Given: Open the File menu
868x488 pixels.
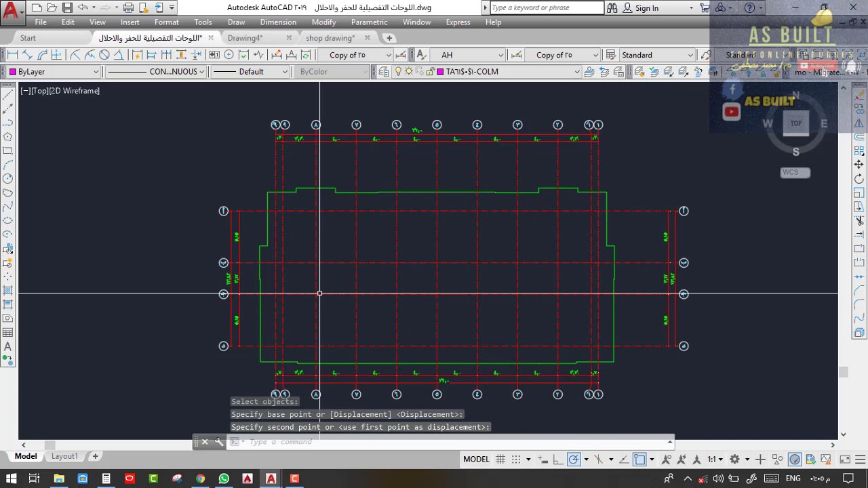Looking at the screenshot, I should click(x=41, y=22).
